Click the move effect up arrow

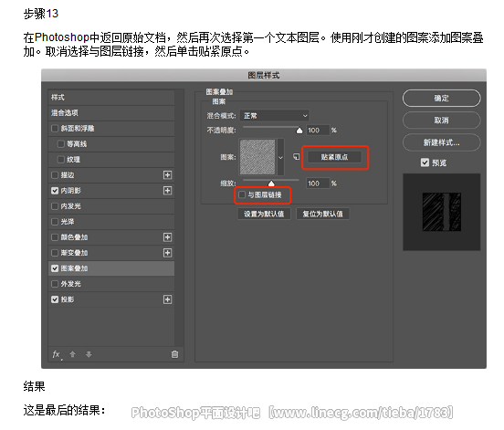tap(73, 354)
